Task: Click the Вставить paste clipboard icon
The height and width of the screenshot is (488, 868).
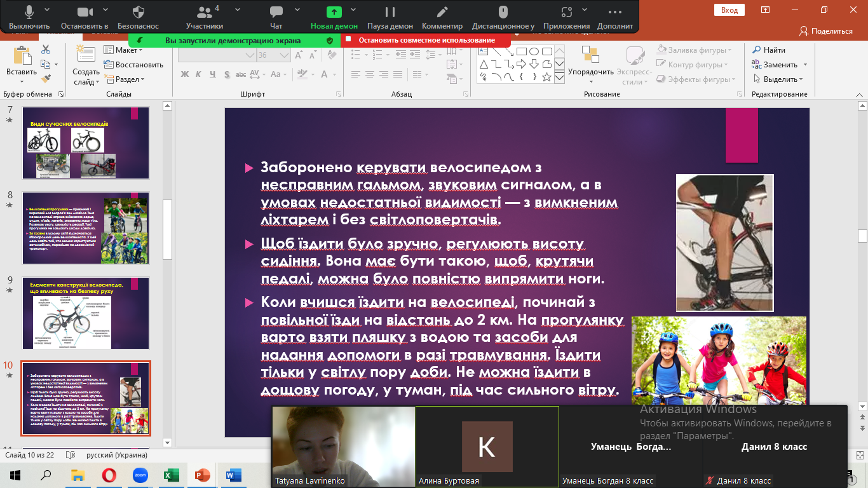Action: click(x=22, y=55)
